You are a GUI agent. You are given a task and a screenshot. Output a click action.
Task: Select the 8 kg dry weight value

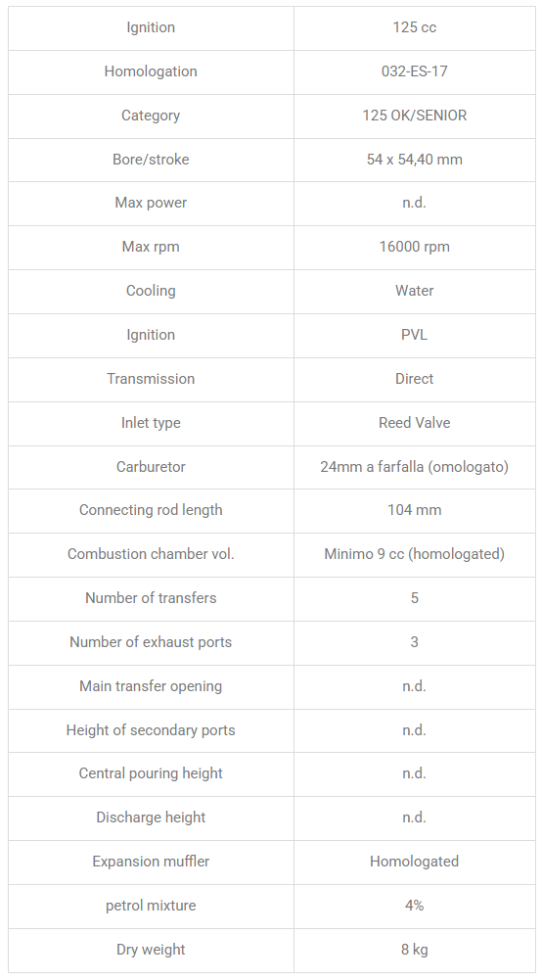[x=415, y=950]
